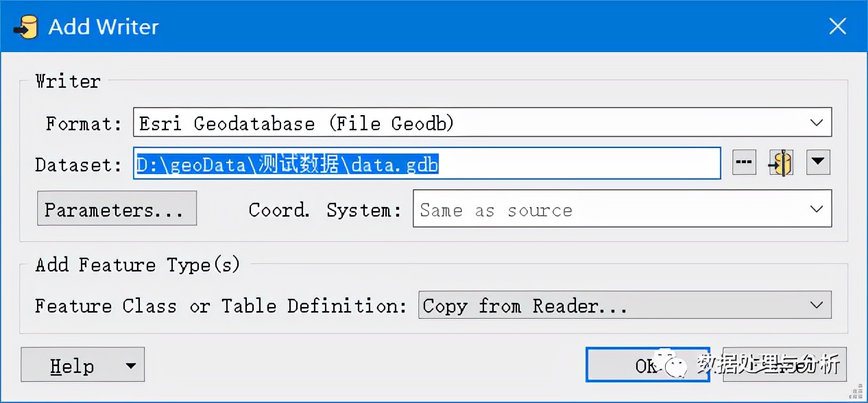The width and height of the screenshot is (868, 403).
Task: Click the Help button
Action: (x=71, y=365)
